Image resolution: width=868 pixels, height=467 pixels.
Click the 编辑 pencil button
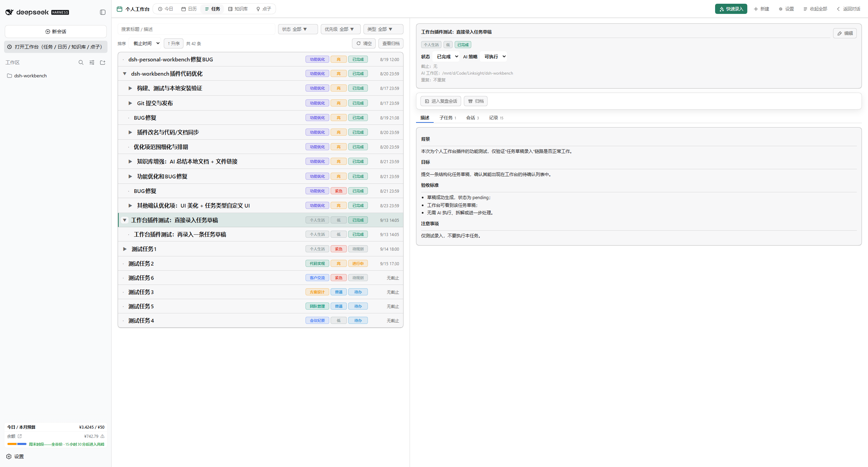pyautogui.click(x=845, y=33)
